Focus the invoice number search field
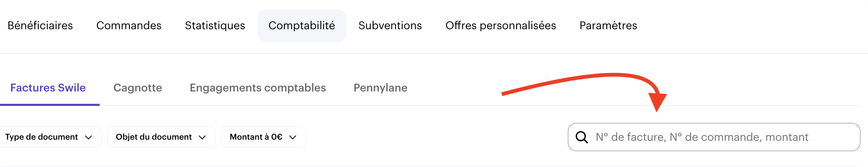 click(723, 137)
